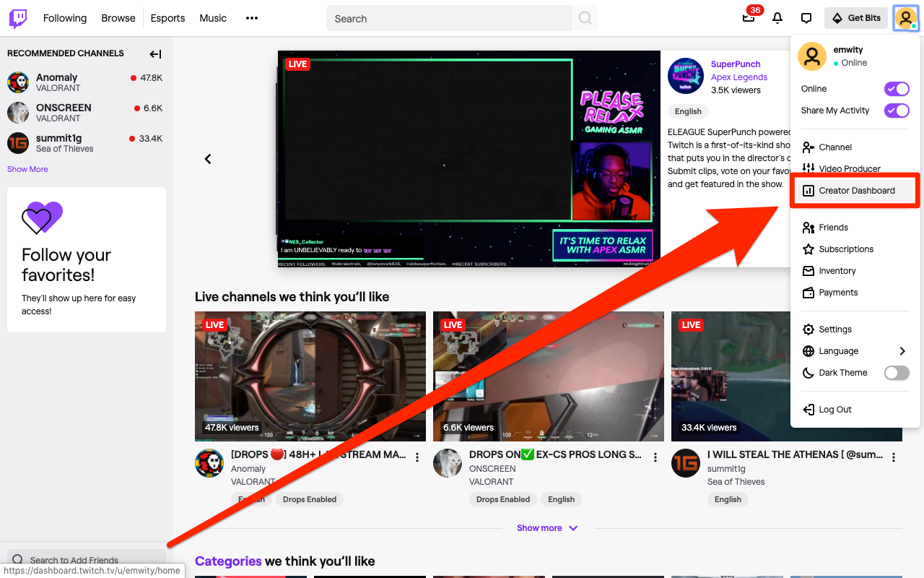Open the Creator Dashboard menu entry
Viewport: 924px width, 578px height.
click(x=855, y=190)
